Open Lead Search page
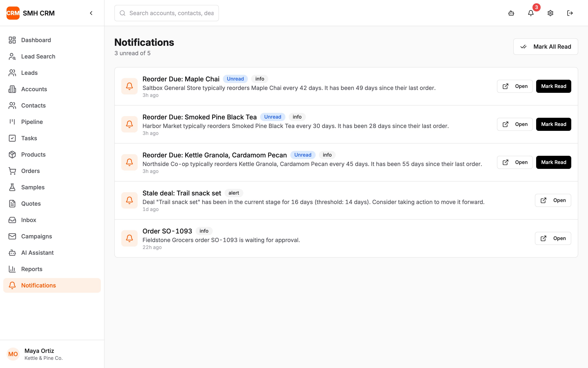588x368 pixels. click(x=52, y=56)
